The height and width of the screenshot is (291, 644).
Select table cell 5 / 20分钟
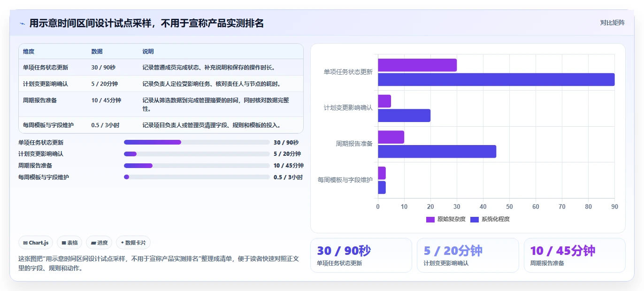(x=105, y=84)
